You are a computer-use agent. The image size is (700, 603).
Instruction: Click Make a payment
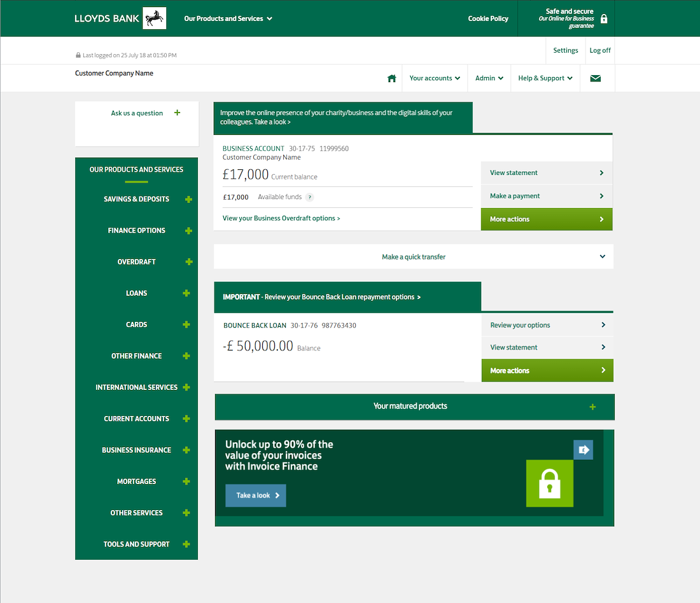[x=547, y=196]
